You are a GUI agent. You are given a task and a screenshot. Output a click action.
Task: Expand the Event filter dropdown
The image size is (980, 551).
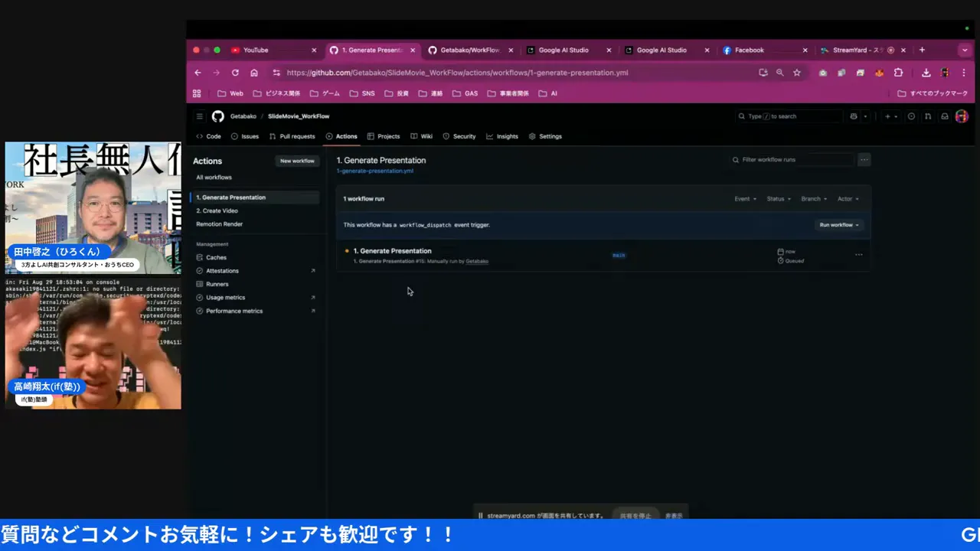744,198
